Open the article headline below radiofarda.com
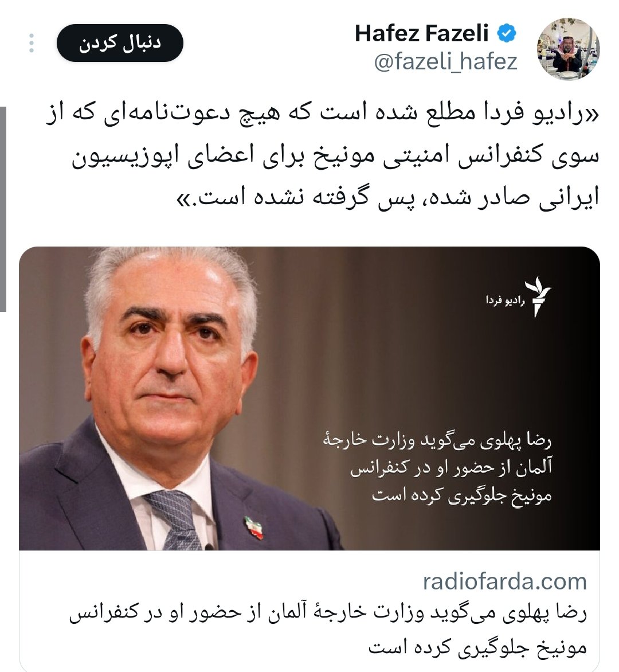 [x=328, y=630]
